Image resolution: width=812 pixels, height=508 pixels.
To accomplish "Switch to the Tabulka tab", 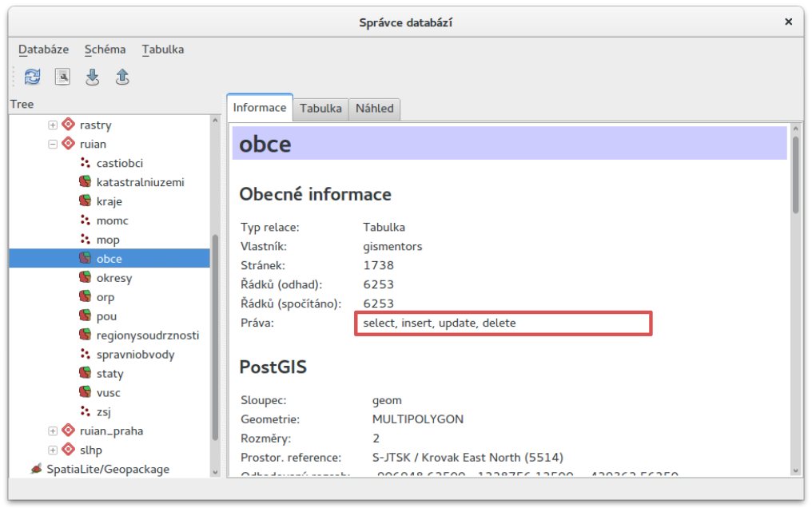I will (x=320, y=109).
